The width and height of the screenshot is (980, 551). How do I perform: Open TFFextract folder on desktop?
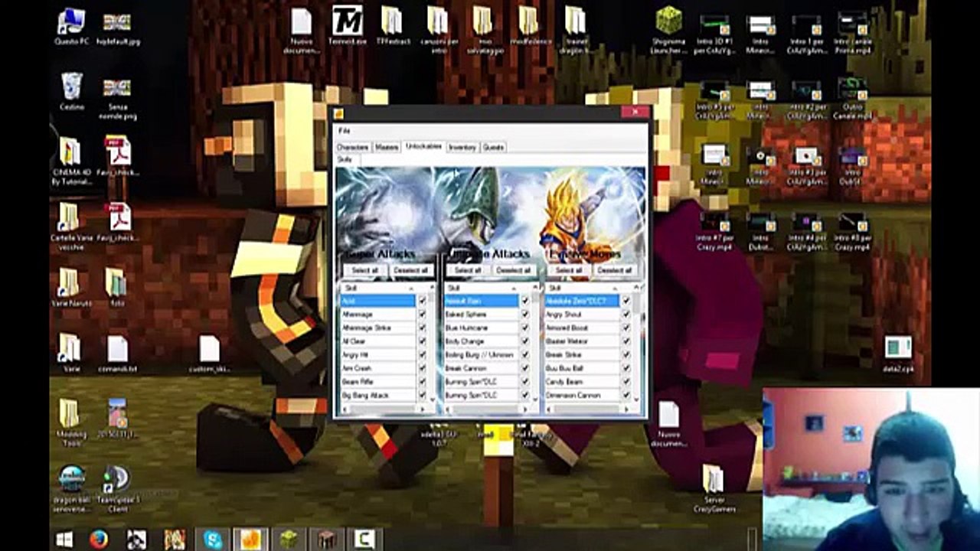click(392, 25)
